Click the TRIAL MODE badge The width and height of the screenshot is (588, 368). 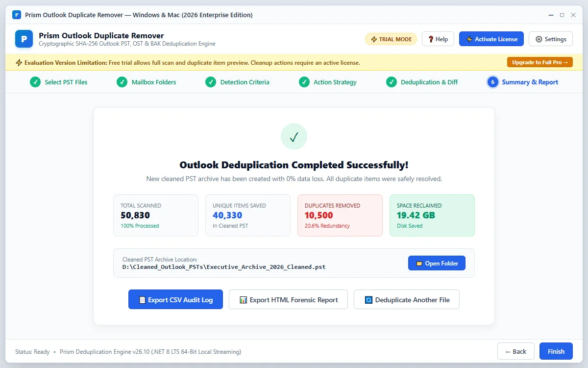391,39
